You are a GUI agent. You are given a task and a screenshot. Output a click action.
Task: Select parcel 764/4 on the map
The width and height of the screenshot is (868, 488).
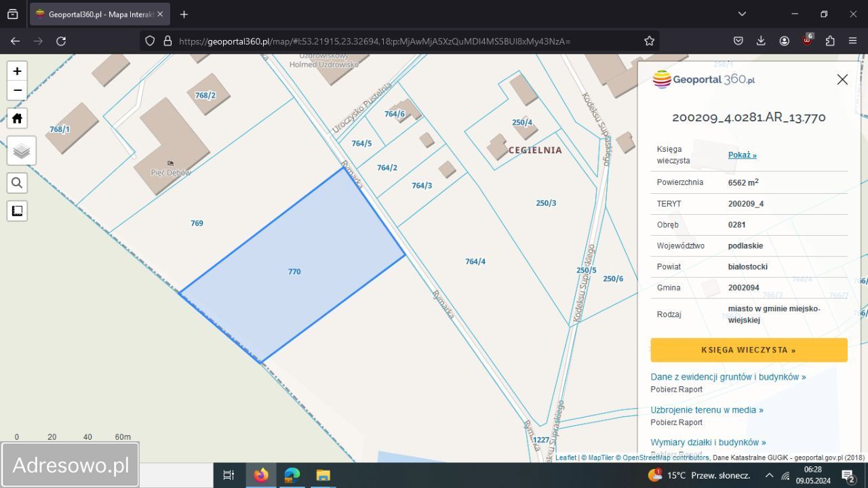click(x=475, y=262)
